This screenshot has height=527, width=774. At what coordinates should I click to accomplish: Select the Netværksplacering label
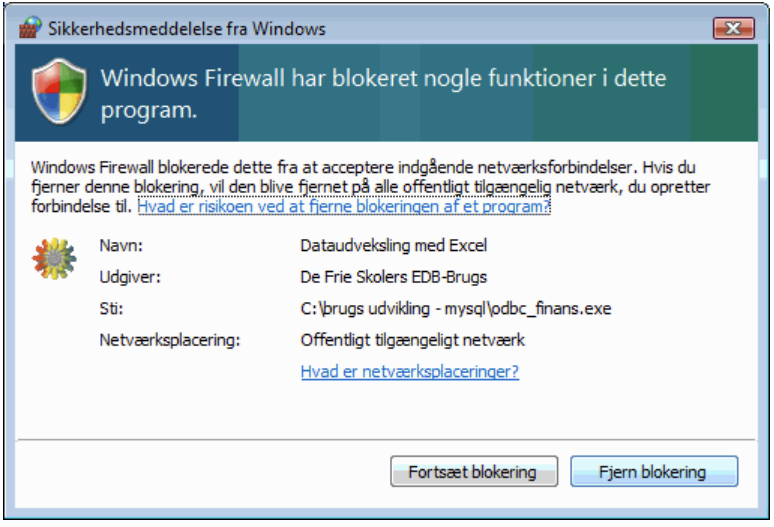(170, 340)
